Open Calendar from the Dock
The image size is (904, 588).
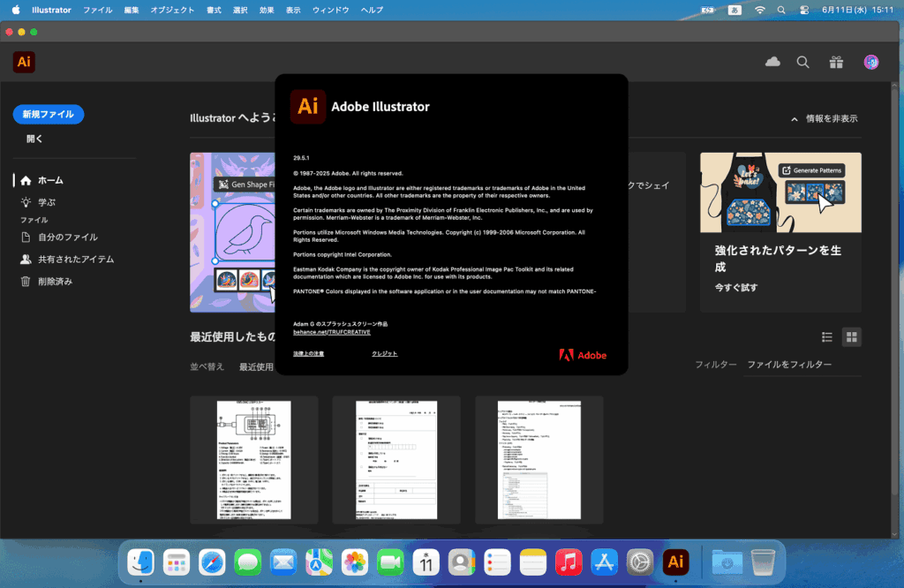click(426, 562)
